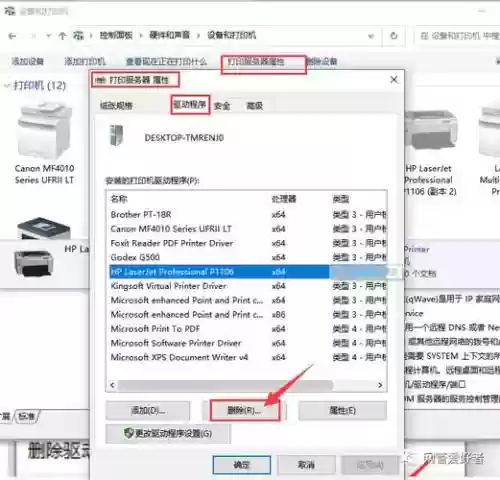Click 添加设备 in the command bar

(27, 61)
